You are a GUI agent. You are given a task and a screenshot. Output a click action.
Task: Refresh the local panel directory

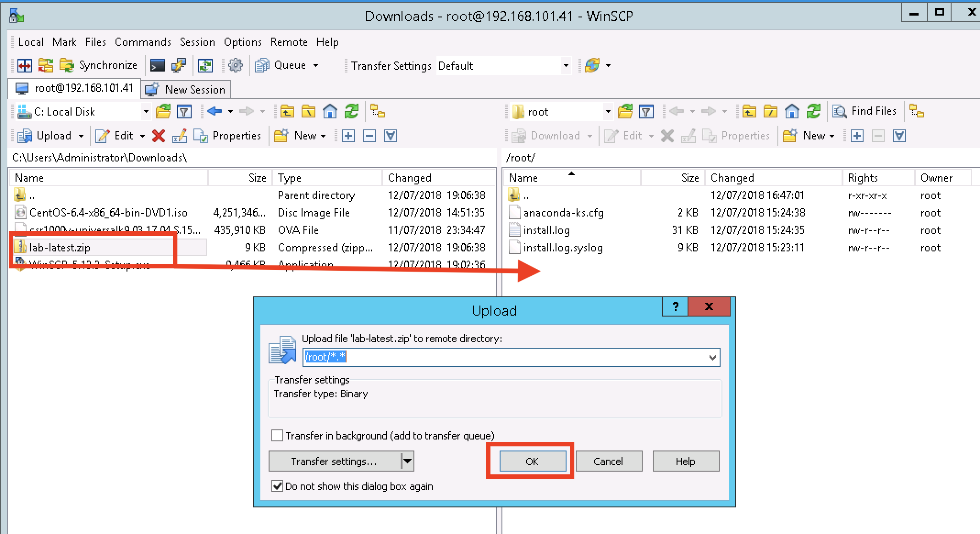click(x=352, y=111)
